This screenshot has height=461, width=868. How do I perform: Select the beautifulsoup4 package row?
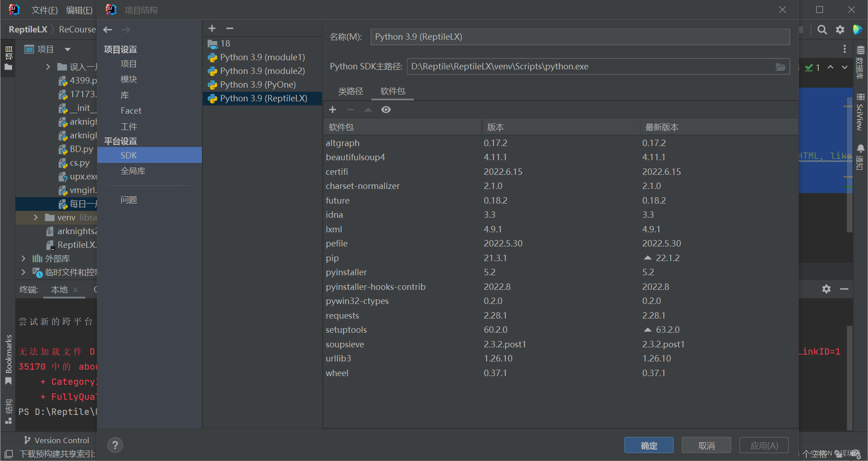pyautogui.click(x=561, y=157)
